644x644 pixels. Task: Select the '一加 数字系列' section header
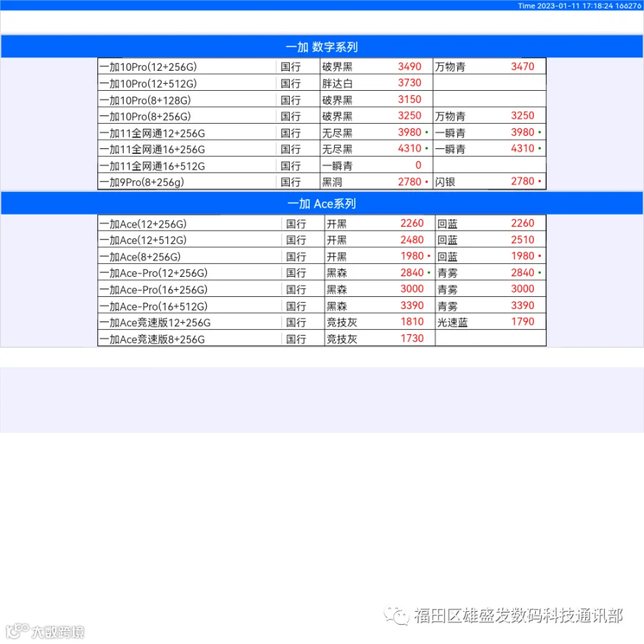[x=321, y=47]
